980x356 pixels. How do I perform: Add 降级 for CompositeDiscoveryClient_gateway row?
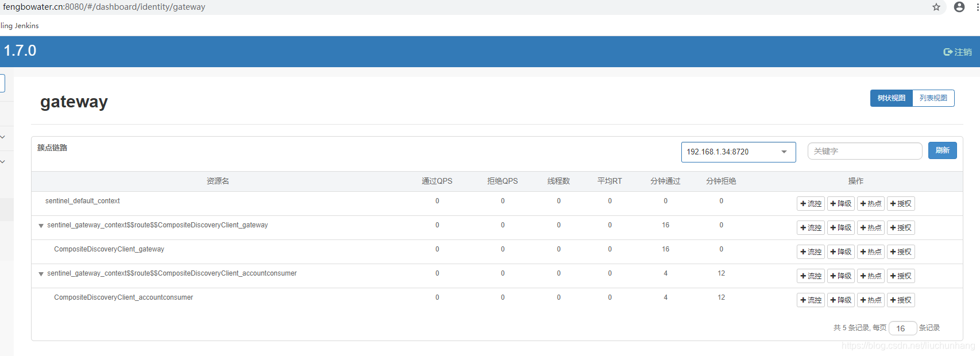click(841, 252)
